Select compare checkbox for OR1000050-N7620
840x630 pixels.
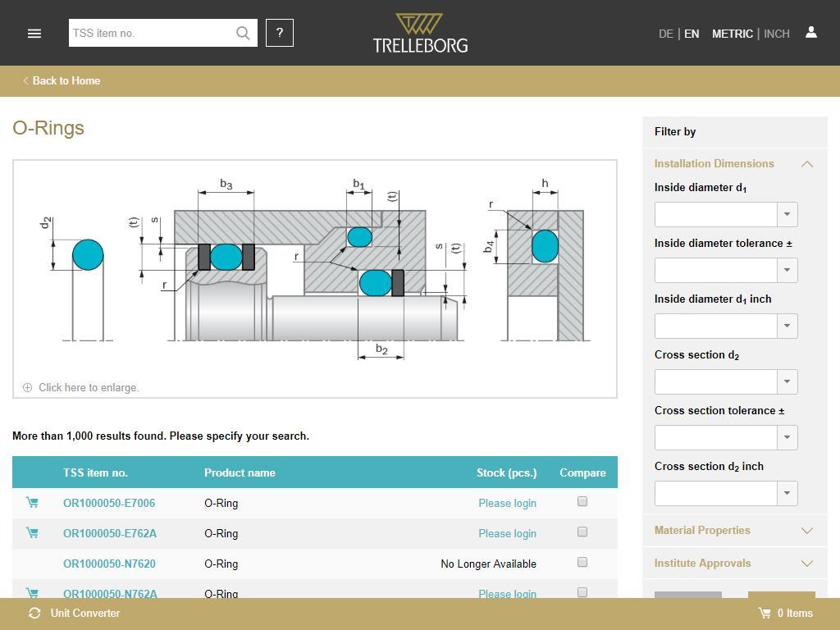click(x=582, y=562)
